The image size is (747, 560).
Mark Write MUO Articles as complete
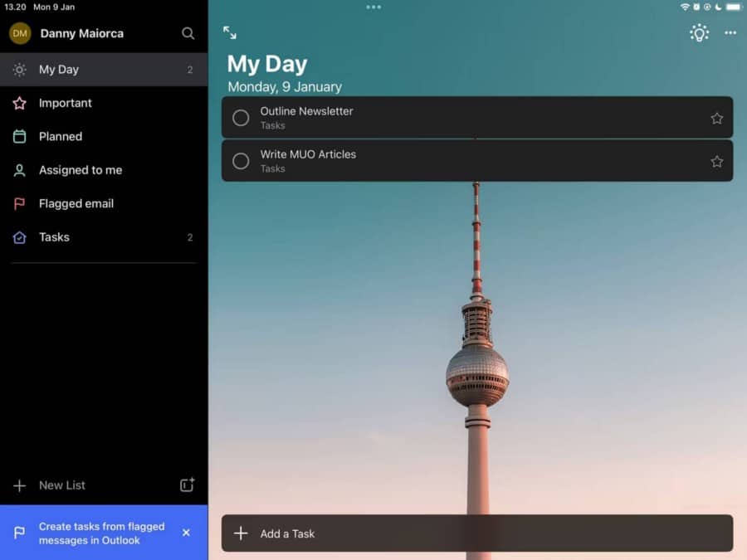(241, 161)
